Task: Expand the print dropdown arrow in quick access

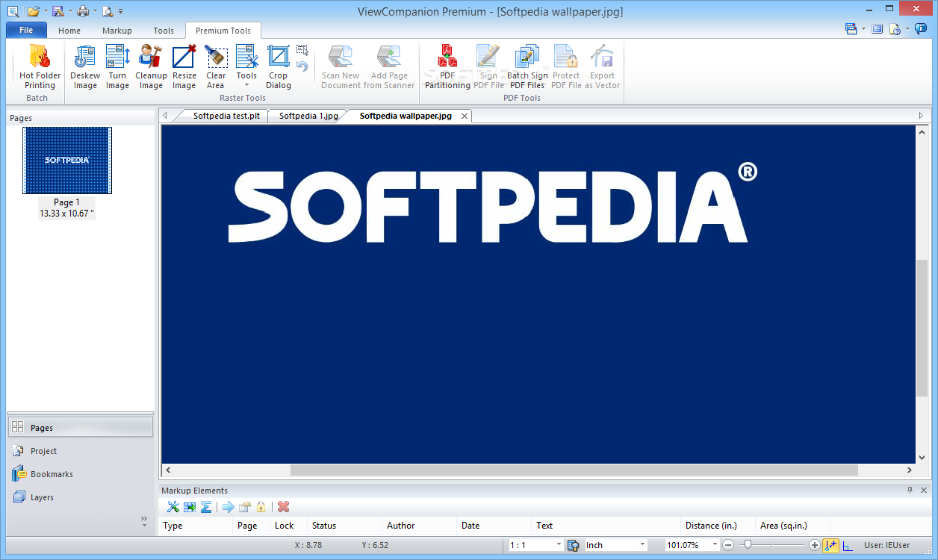Action: coord(96,11)
